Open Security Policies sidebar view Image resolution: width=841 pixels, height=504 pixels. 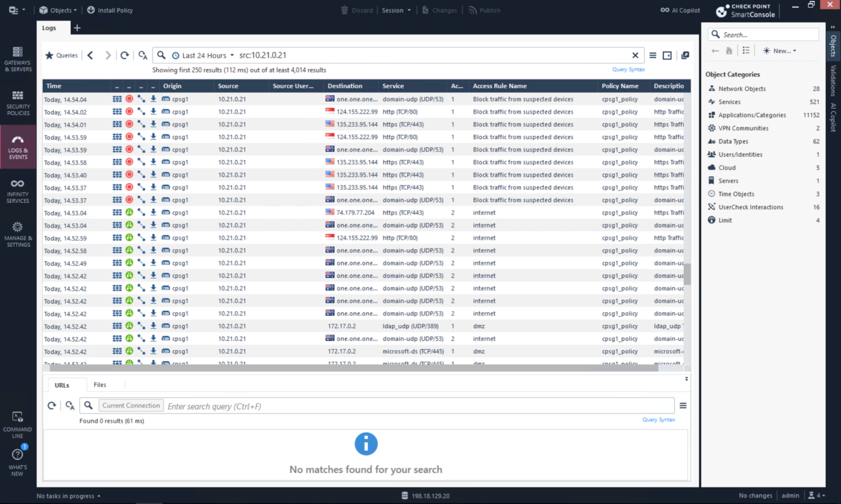[x=18, y=102]
